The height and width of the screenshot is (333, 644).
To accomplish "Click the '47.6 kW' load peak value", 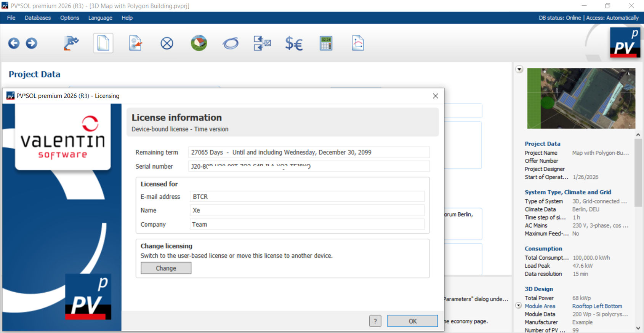I will click(x=583, y=266).
